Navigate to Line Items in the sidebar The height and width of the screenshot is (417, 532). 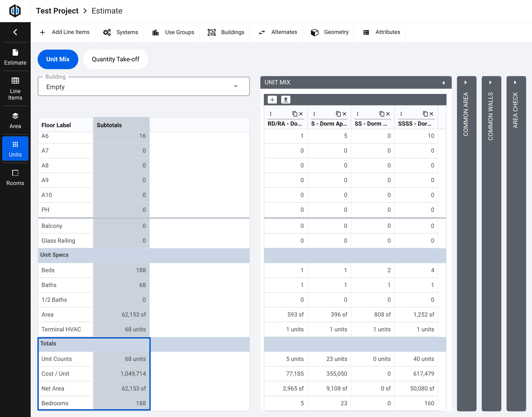(x=15, y=89)
